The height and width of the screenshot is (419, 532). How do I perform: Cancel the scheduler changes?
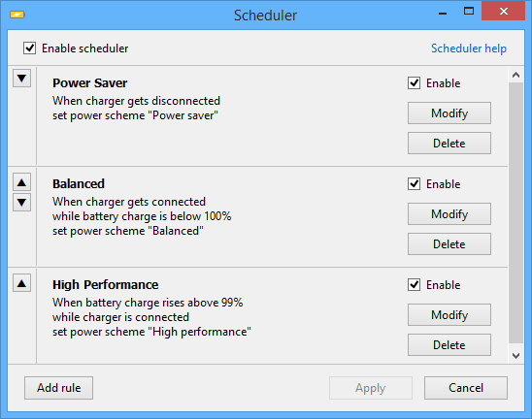466,388
